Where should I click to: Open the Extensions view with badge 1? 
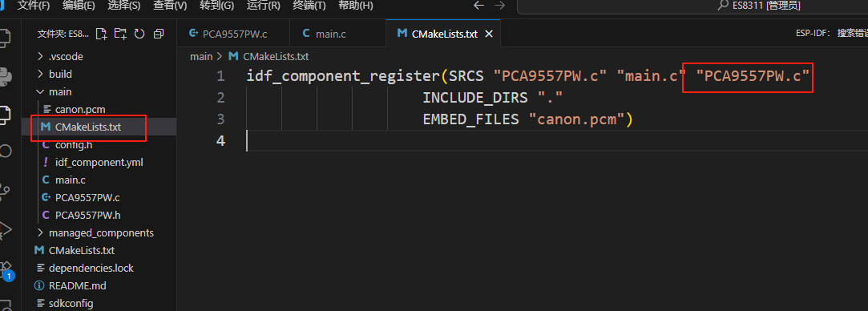pos(6,271)
